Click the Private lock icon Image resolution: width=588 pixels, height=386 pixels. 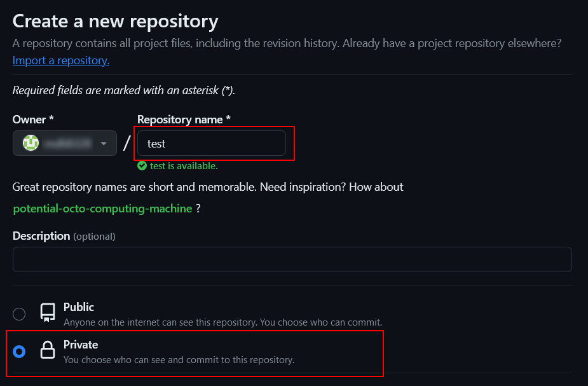[x=48, y=351]
